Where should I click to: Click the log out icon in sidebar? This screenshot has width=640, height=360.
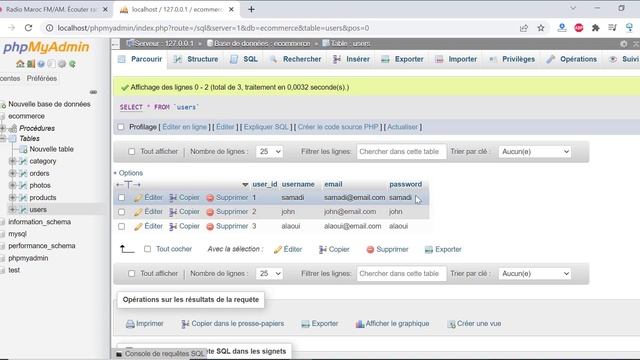coord(31,64)
